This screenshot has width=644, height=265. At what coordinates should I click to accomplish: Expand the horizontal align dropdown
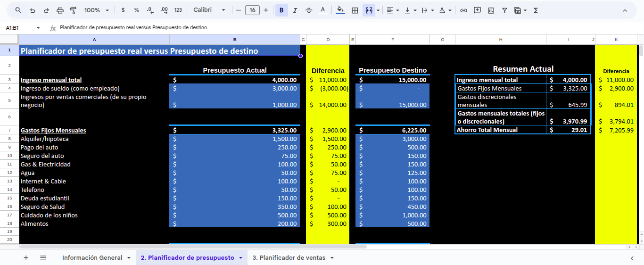tap(392, 10)
